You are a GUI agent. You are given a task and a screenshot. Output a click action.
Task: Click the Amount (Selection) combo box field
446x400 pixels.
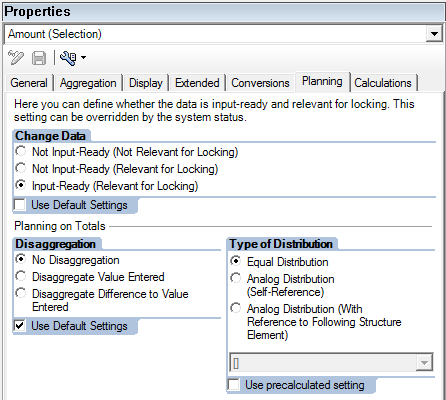216,34
